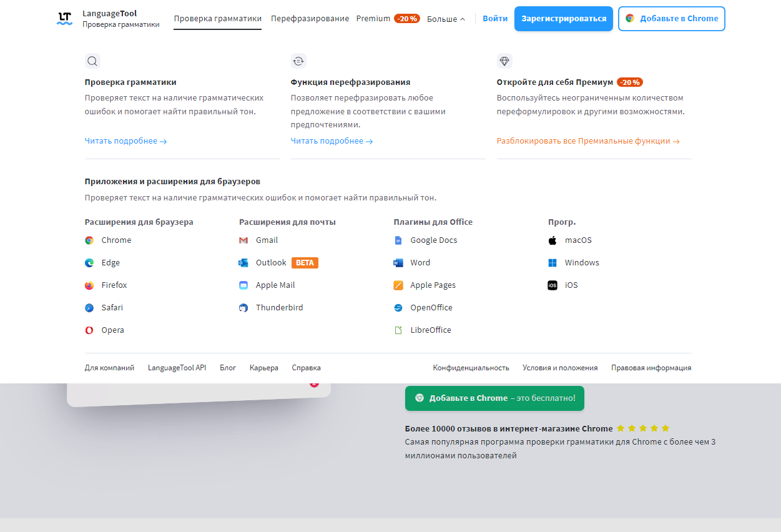Image resolution: width=781 pixels, height=532 pixels.
Task: Click the Apple Pages icon
Action: point(398,285)
